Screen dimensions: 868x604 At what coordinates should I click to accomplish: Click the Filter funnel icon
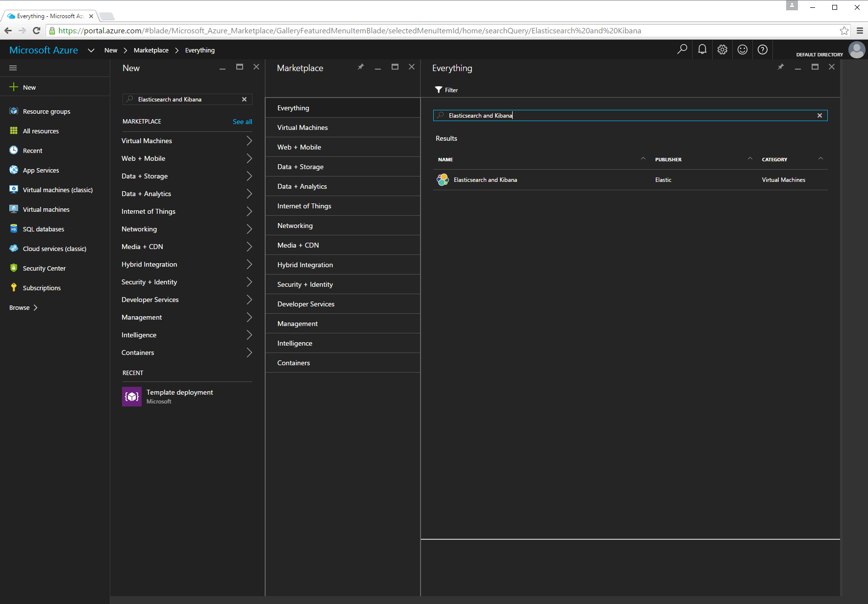tap(439, 90)
